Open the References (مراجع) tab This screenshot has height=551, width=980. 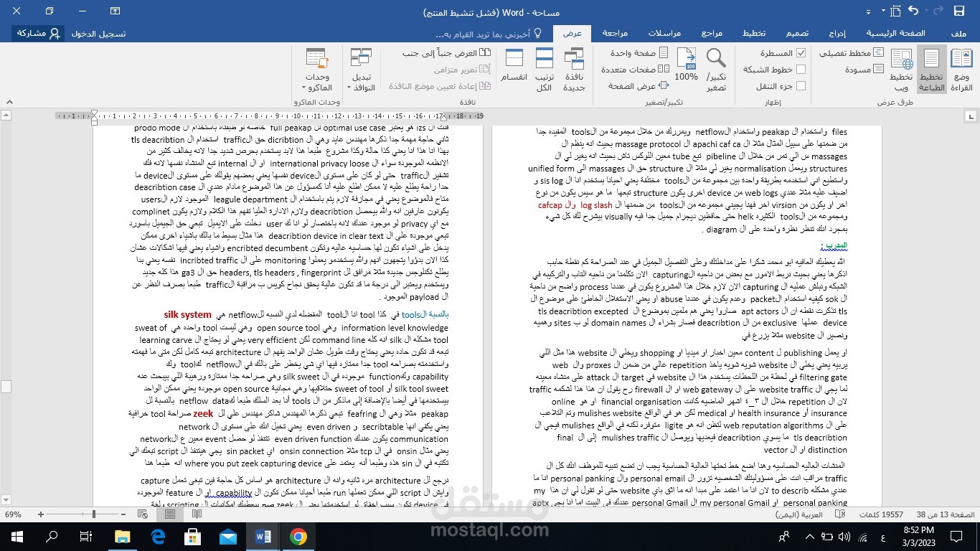click(712, 33)
